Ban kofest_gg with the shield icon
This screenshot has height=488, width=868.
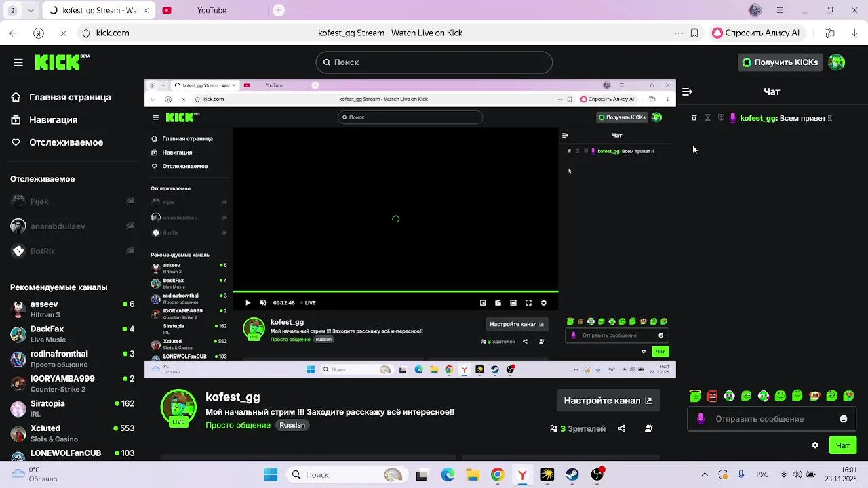tap(721, 118)
